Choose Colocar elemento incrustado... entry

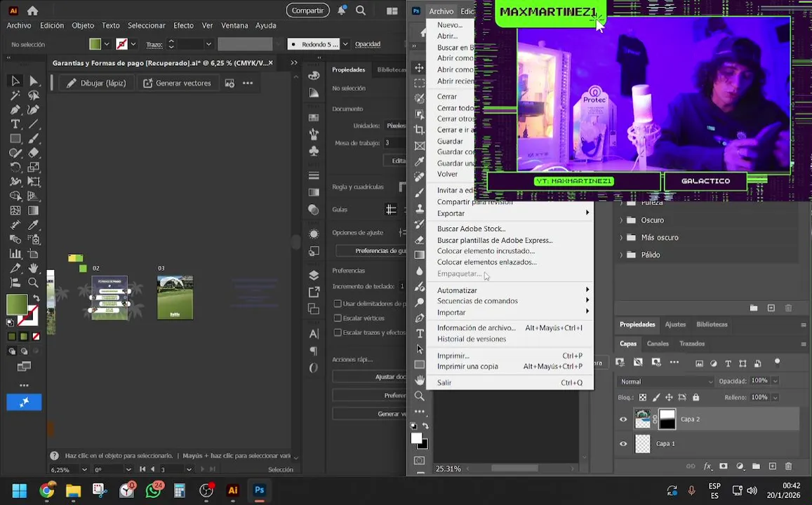[x=486, y=251]
